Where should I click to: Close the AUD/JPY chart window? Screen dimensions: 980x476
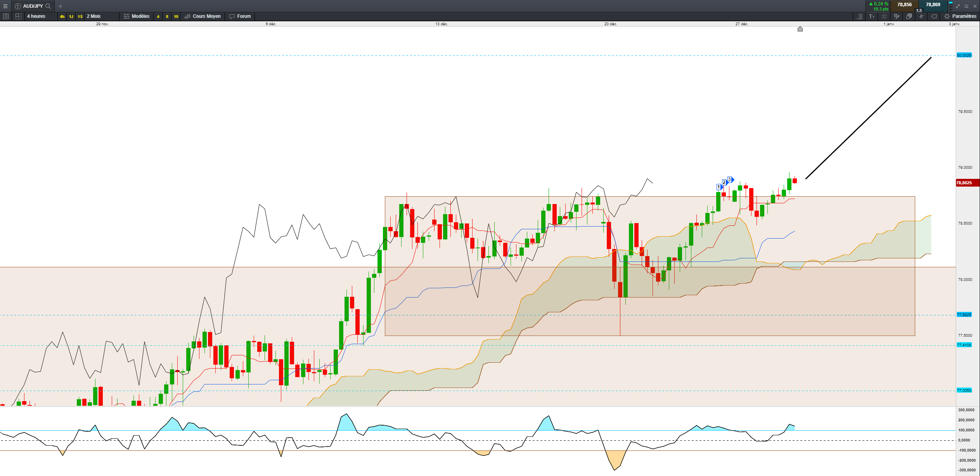click(x=975, y=6)
